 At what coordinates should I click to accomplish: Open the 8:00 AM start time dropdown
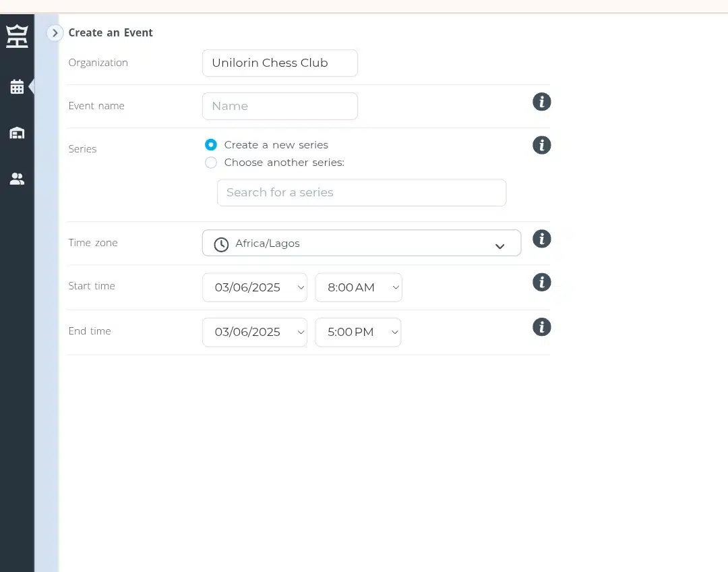(x=359, y=287)
